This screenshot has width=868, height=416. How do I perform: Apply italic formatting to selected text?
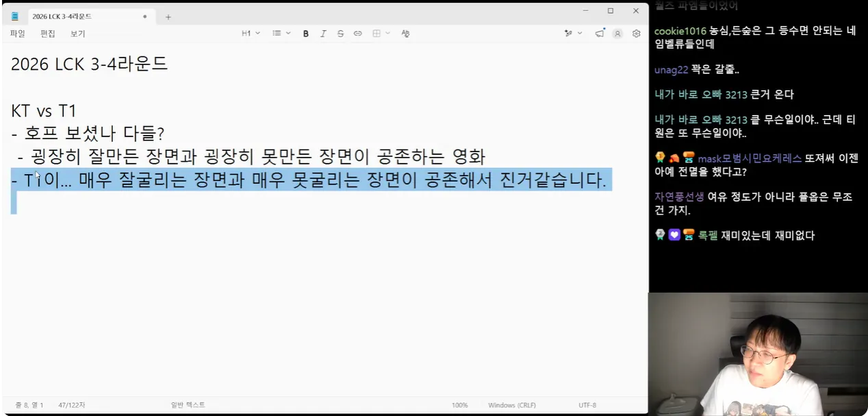[323, 34]
